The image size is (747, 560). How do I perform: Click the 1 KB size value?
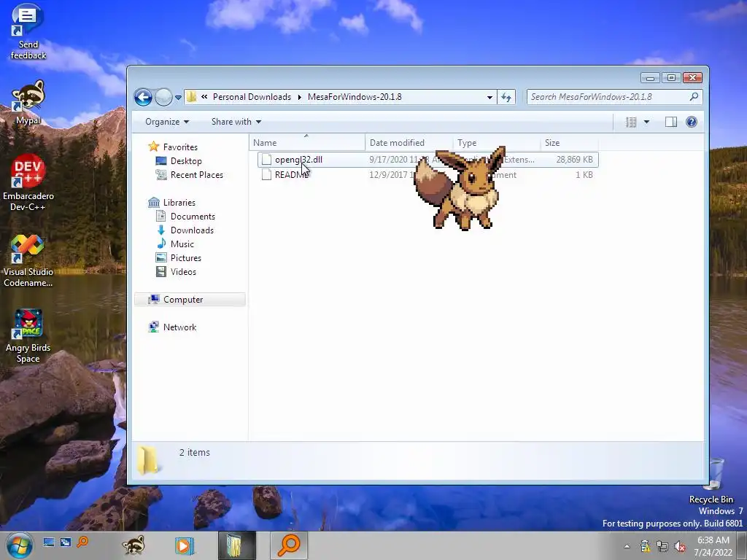(x=584, y=175)
